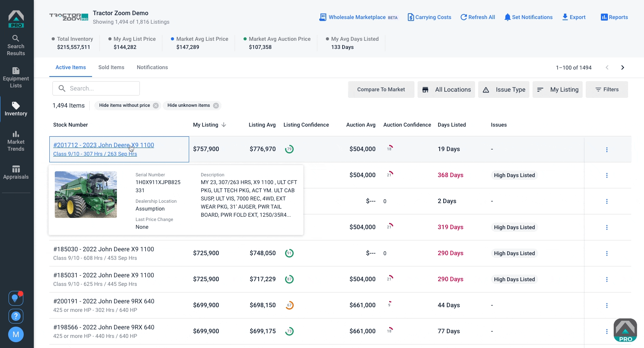The image size is (644, 348).
Task: Click Set Notifications bell
Action: [528, 17]
